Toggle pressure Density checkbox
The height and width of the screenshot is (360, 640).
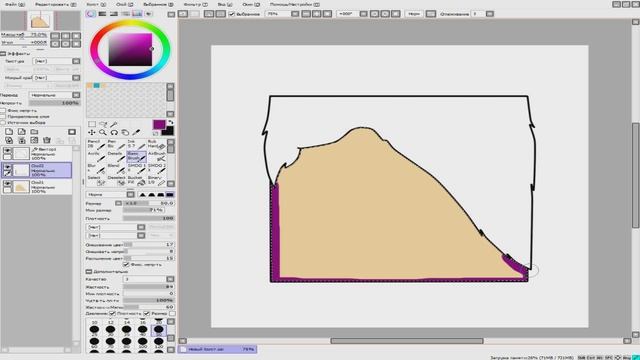tap(112, 313)
